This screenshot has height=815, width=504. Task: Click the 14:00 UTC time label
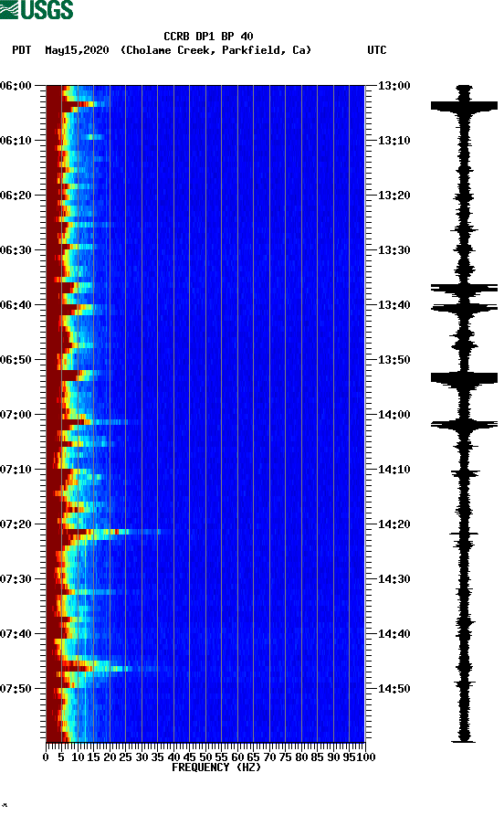(x=394, y=415)
